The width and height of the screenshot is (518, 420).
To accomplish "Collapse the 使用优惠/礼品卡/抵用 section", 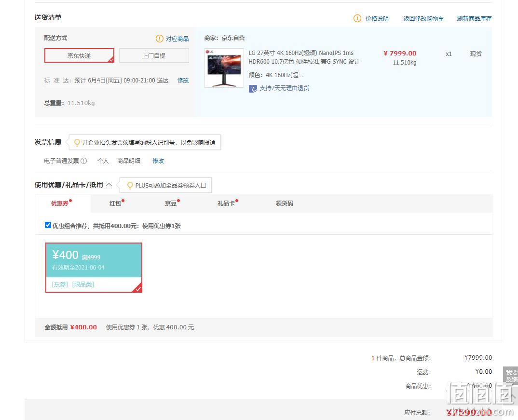I will point(109,185).
